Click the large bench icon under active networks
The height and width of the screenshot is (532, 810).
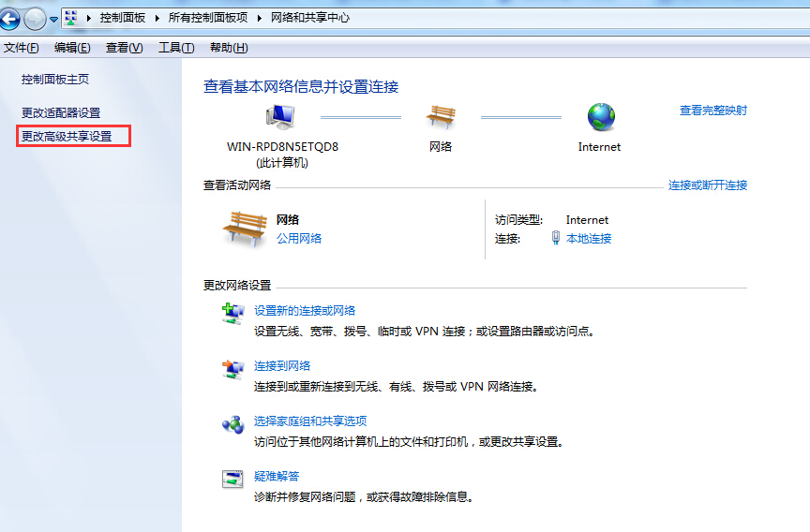[x=245, y=229]
